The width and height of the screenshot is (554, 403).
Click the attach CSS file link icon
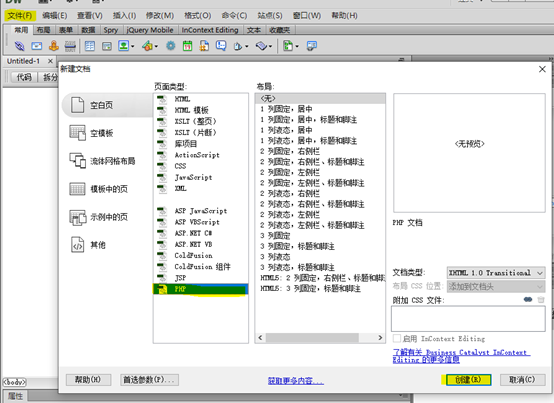tap(528, 300)
